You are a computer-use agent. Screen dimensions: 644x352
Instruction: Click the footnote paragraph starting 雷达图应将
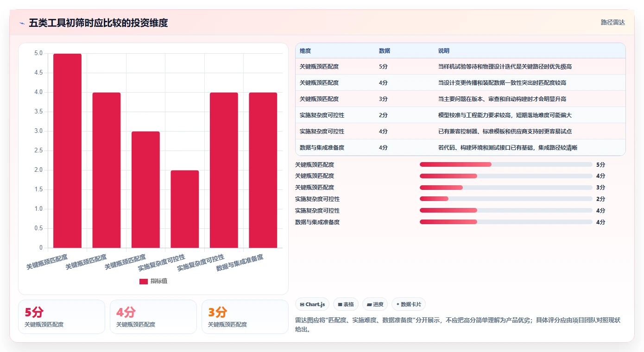tap(458, 325)
